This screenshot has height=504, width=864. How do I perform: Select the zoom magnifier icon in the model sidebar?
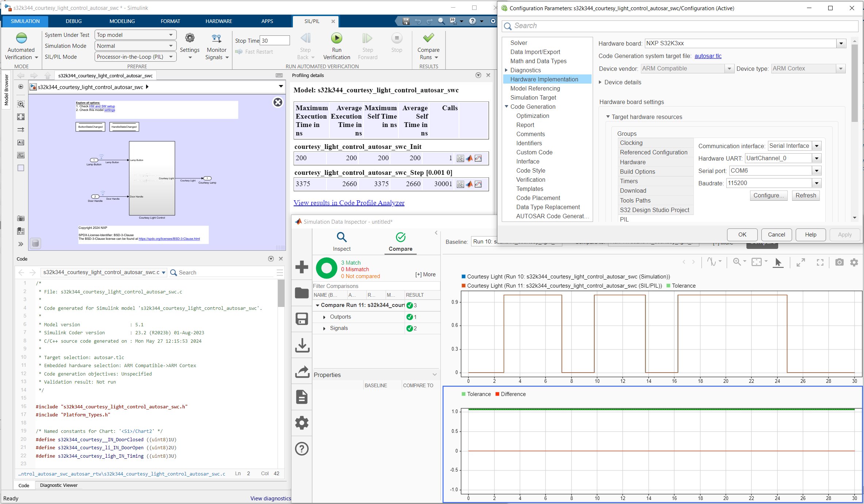(x=21, y=104)
